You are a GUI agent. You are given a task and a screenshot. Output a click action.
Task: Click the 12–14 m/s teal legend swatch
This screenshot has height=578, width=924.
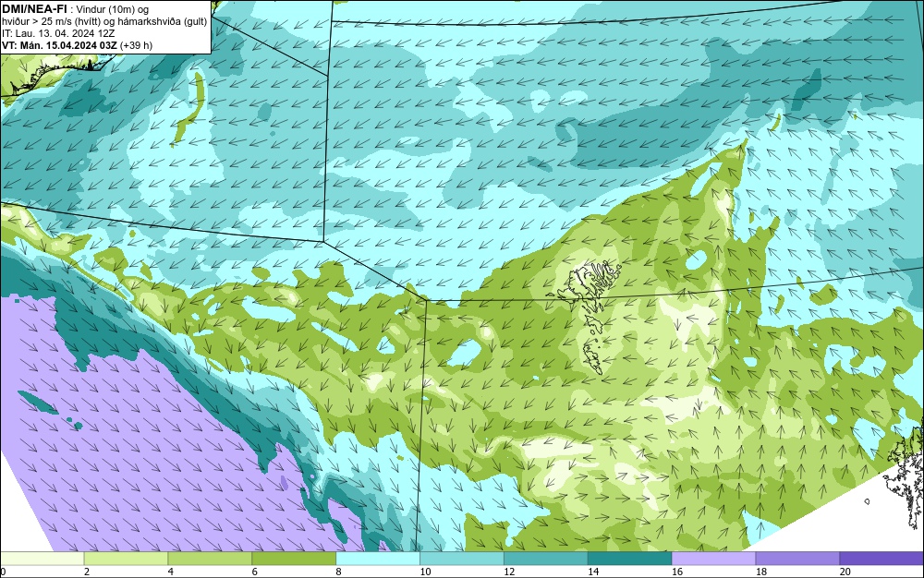pos(546,558)
